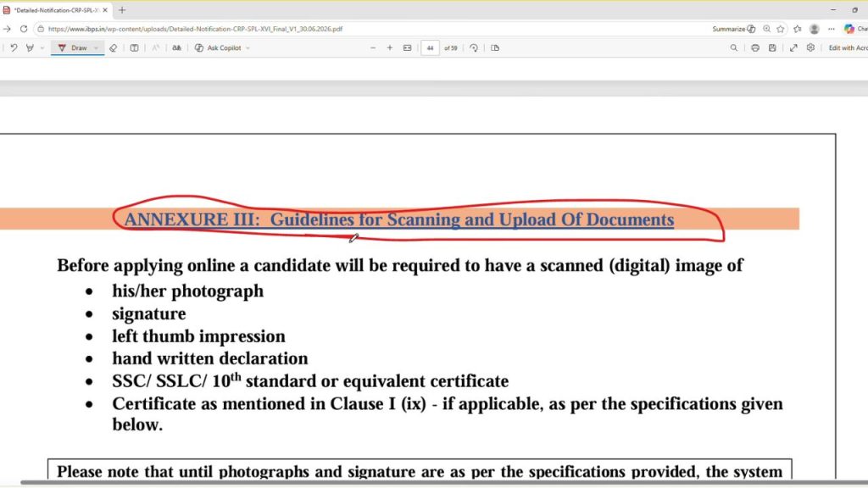
Task: Open the Find search magnifier in PDF toolbar
Action: click(x=734, y=48)
